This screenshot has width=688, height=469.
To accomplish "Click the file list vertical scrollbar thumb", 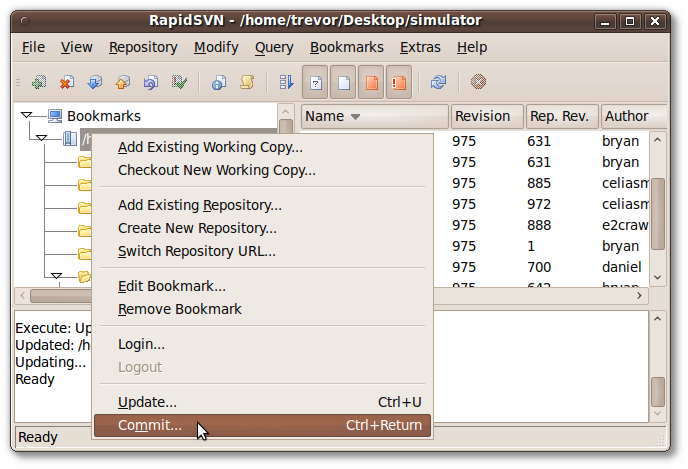I will pyautogui.click(x=657, y=214).
